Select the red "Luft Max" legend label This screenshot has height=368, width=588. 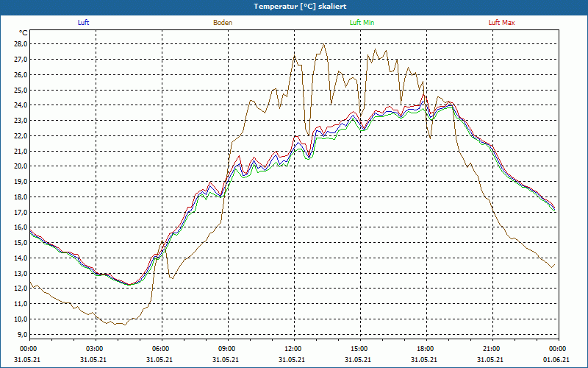[501, 23]
